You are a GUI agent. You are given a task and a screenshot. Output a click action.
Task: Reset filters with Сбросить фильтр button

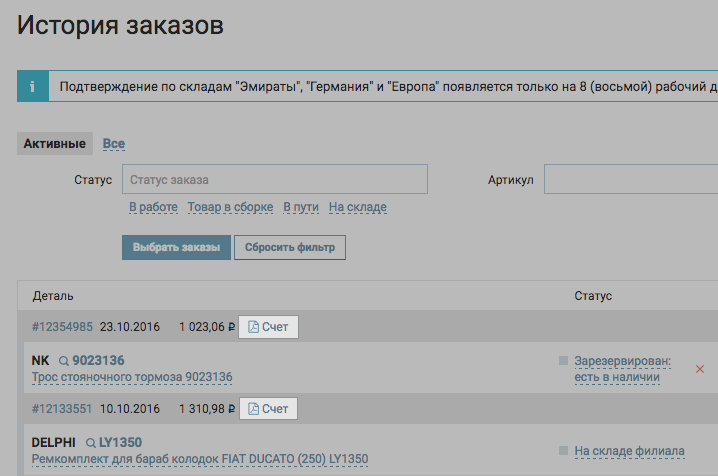[x=290, y=248]
